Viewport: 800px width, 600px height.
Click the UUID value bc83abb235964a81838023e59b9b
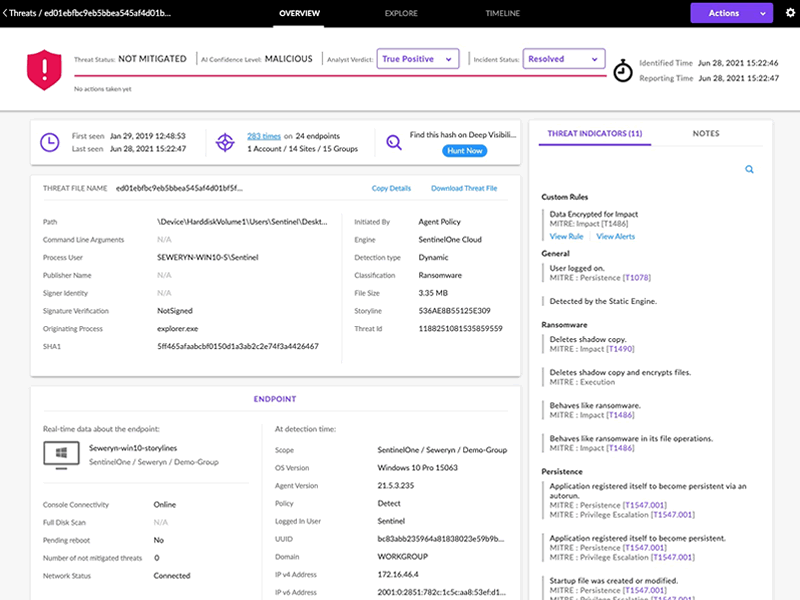click(x=441, y=539)
